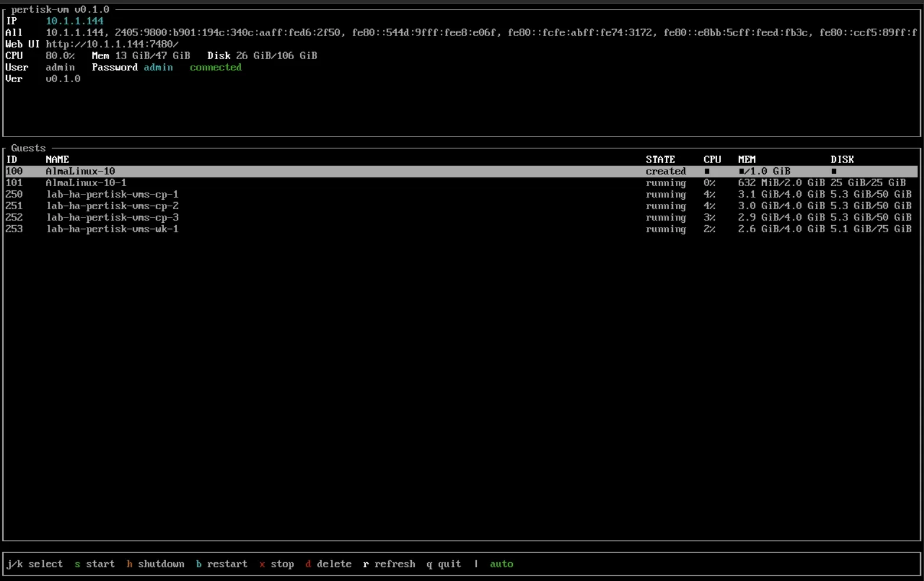Click guest ID 251

(14, 206)
